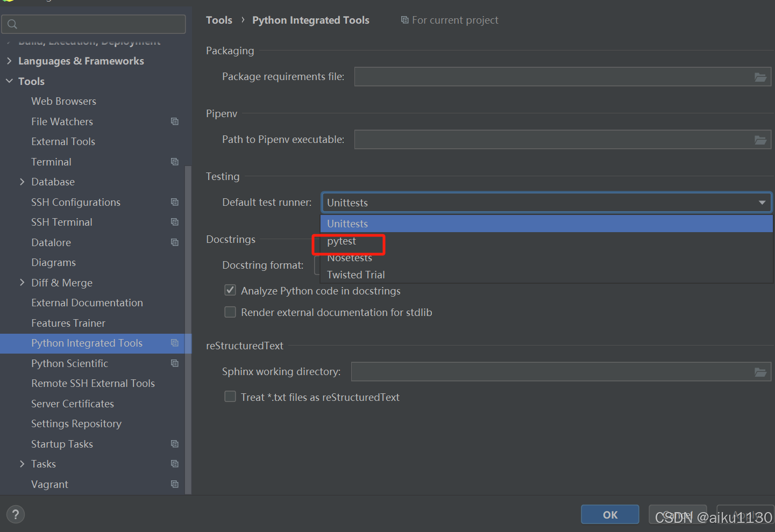Open Vagrant settings
Viewport: 775px width, 532px height.
coord(49,484)
